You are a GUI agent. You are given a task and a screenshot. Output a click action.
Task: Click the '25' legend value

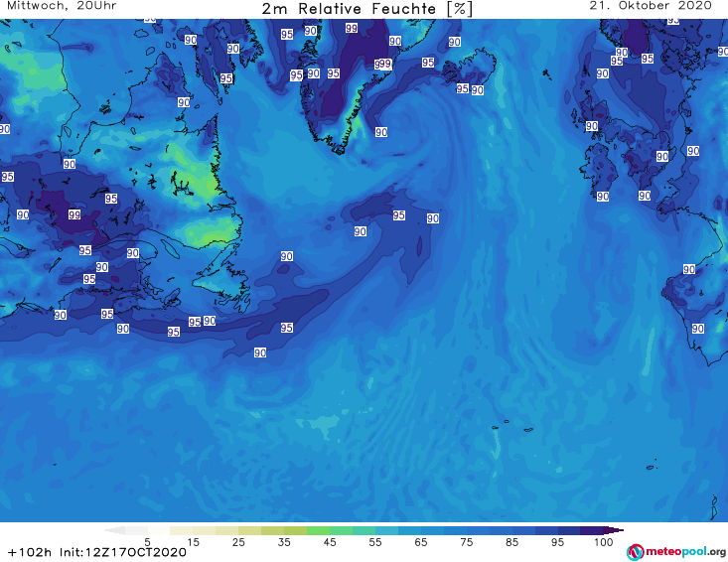coord(238,542)
